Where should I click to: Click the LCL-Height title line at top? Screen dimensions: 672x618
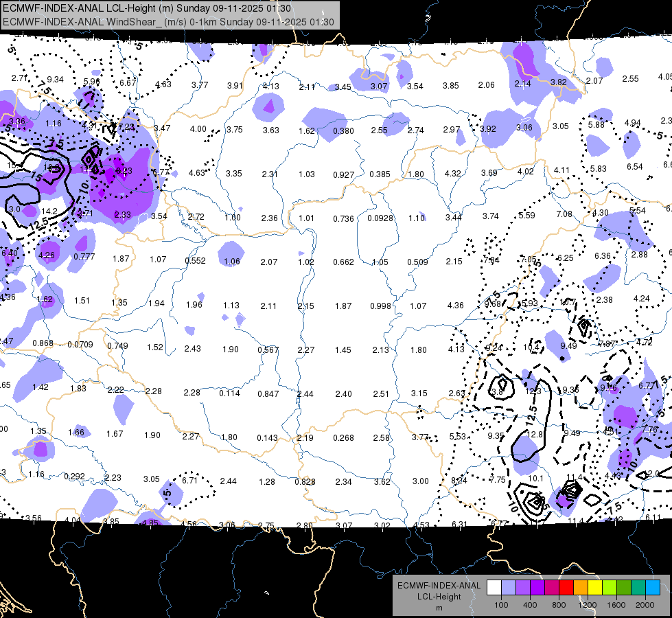147,8
